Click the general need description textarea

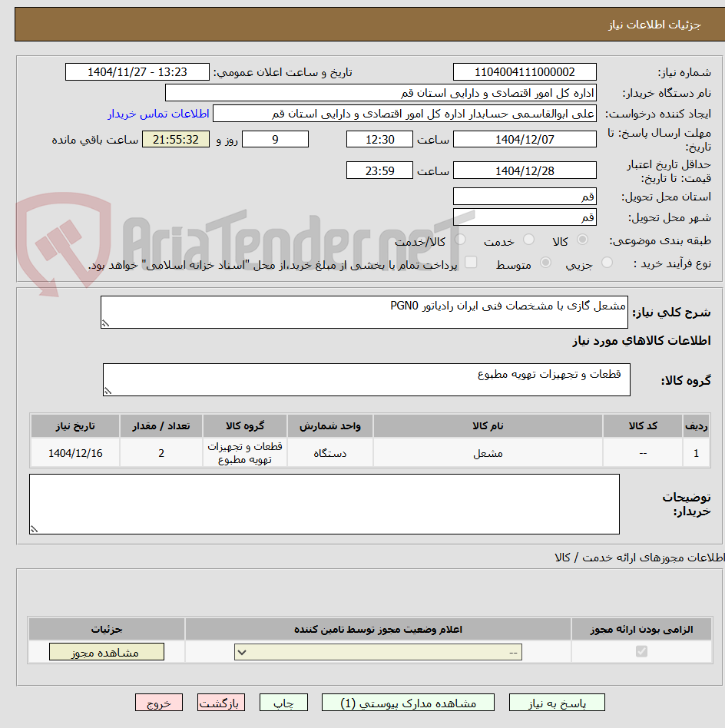click(x=364, y=312)
